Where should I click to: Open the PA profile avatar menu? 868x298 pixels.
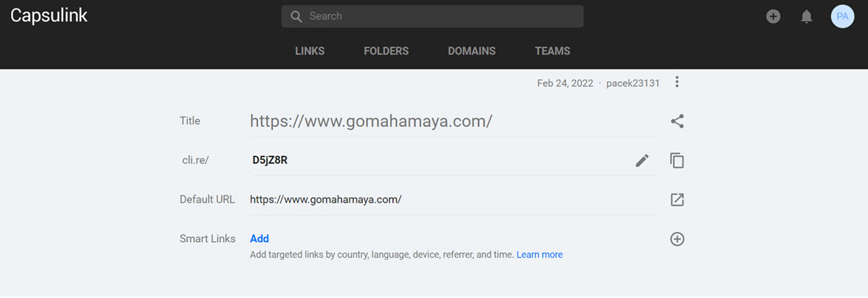coord(842,17)
